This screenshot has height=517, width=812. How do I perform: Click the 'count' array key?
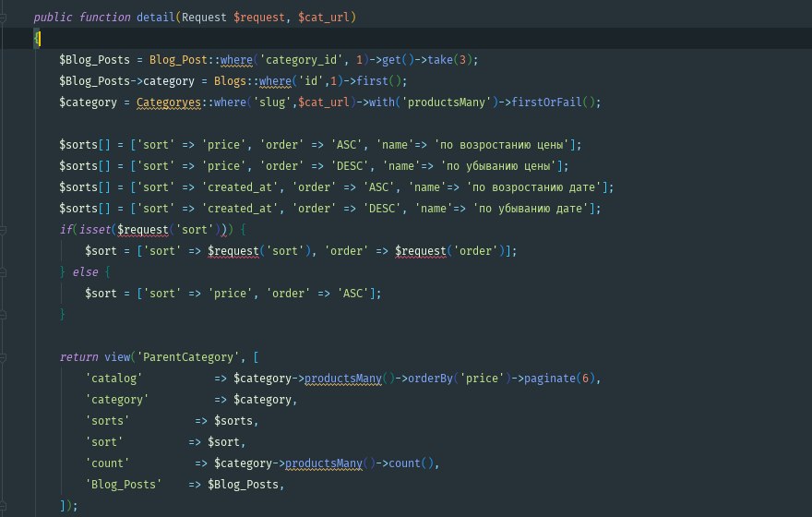point(108,463)
